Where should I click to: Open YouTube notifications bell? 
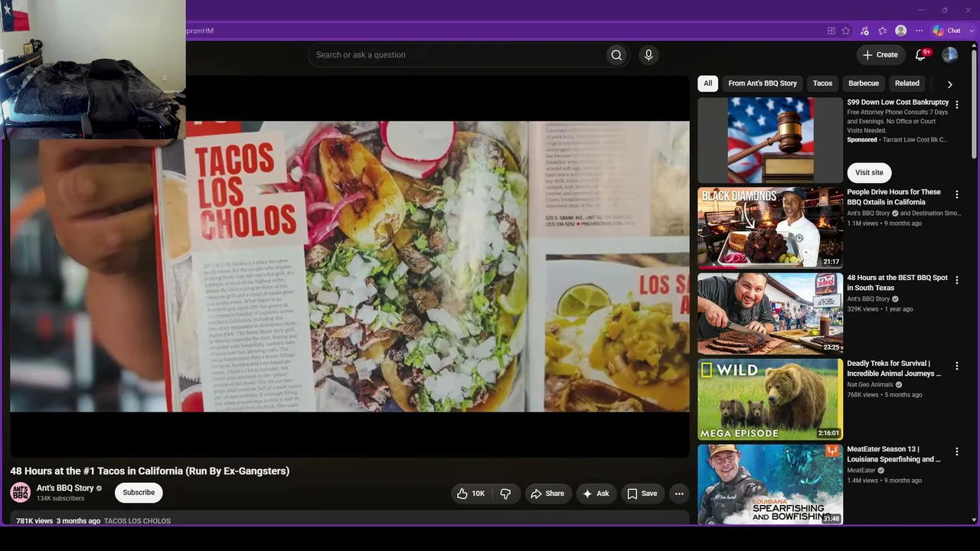[922, 54]
